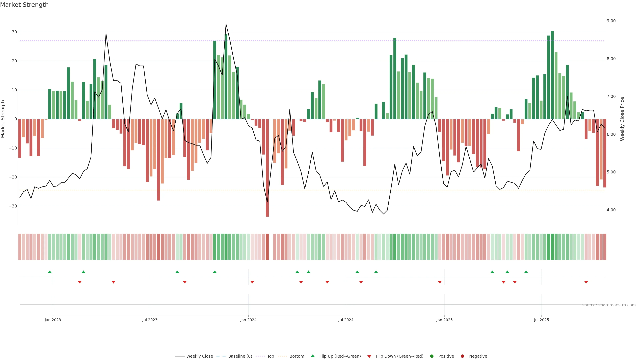Click the tallest green bar above 30

tap(552, 75)
